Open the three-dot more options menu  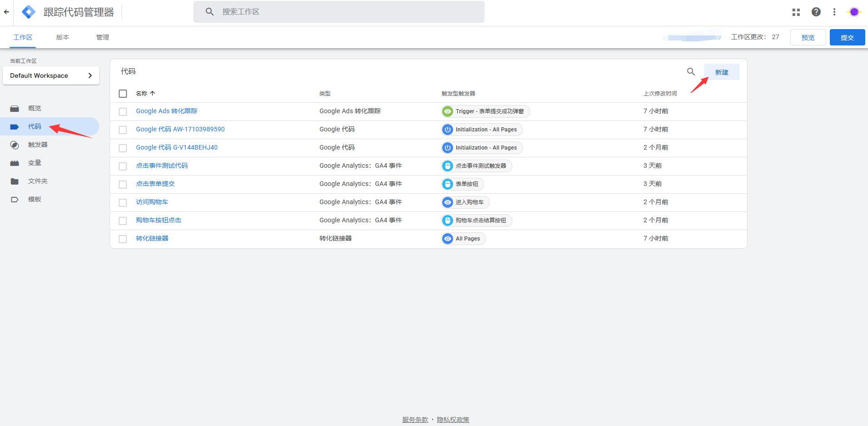[834, 12]
